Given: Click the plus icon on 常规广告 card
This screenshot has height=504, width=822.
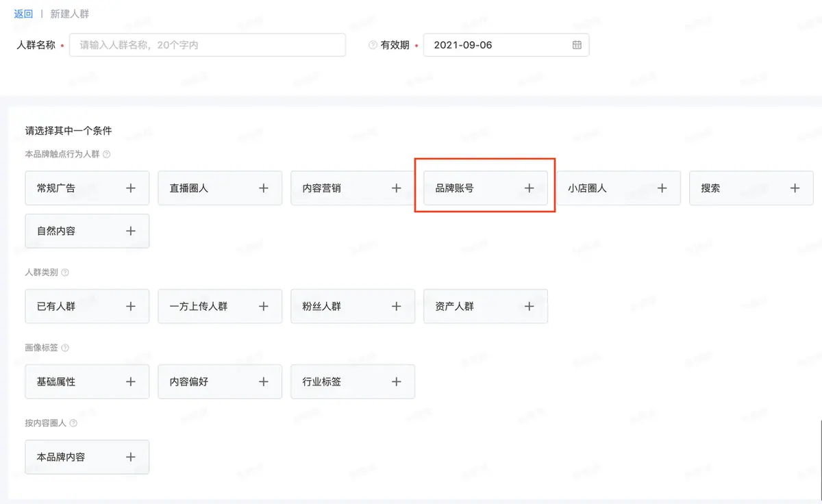Looking at the screenshot, I should coord(131,188).
